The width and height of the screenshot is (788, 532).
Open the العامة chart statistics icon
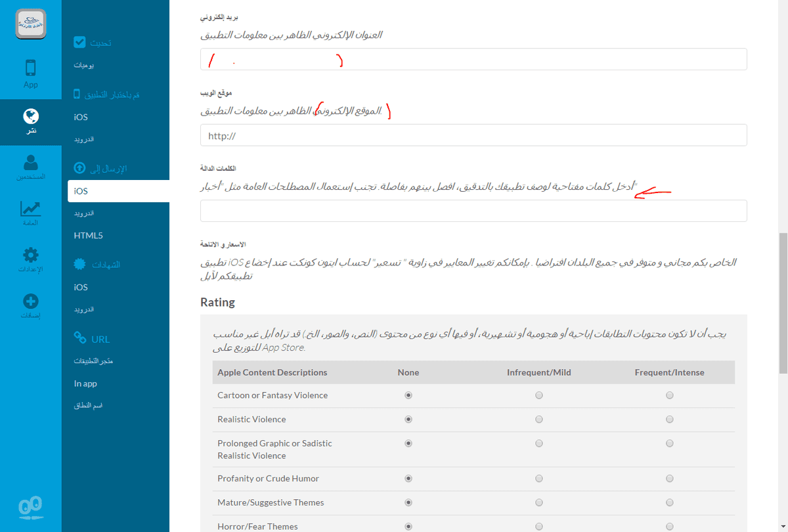pyautogui.click(x=30, y=209)
